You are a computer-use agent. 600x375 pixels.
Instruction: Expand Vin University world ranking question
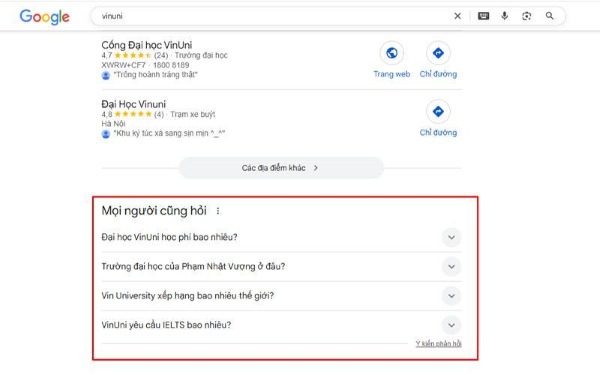click(x=281, y=296)
